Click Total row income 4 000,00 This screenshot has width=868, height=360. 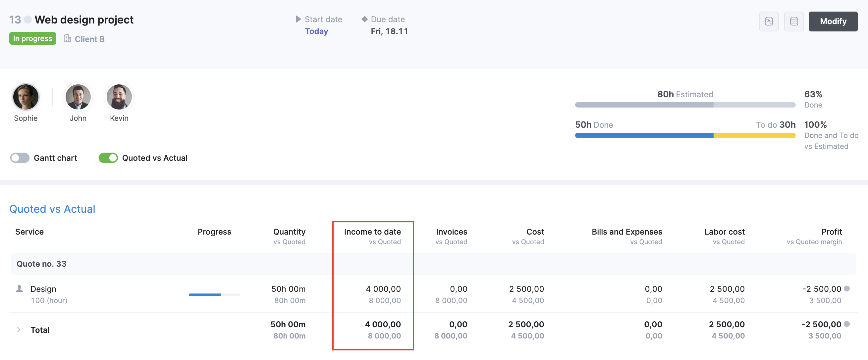point(383,324)
